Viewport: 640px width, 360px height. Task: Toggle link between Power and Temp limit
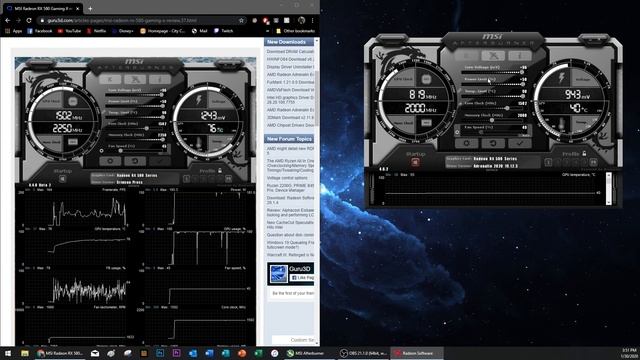tap(459, 91)
